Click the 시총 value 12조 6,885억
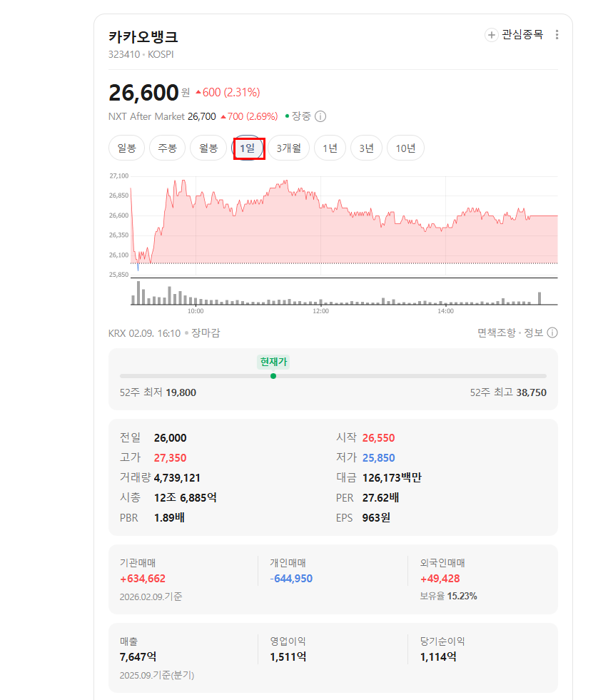 186,498
